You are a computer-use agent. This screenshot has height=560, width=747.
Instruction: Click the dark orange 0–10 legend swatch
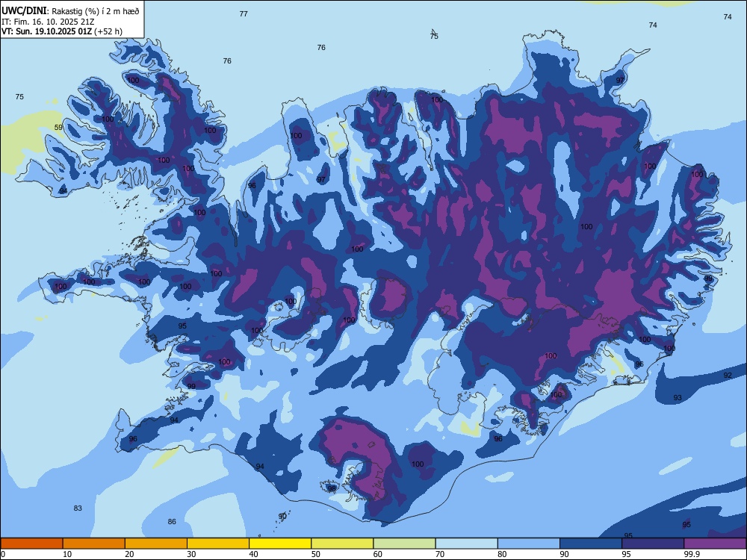[31, 544]
